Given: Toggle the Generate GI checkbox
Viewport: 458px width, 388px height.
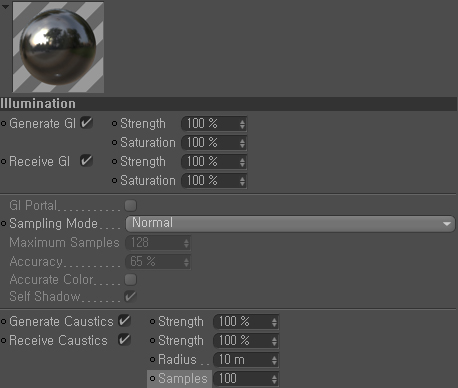Looking at the screenshot, I should click(86, 123).
